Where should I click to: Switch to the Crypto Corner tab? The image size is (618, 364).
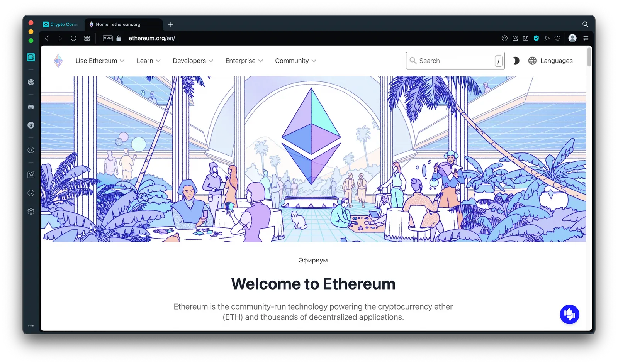tap(61, 24)
